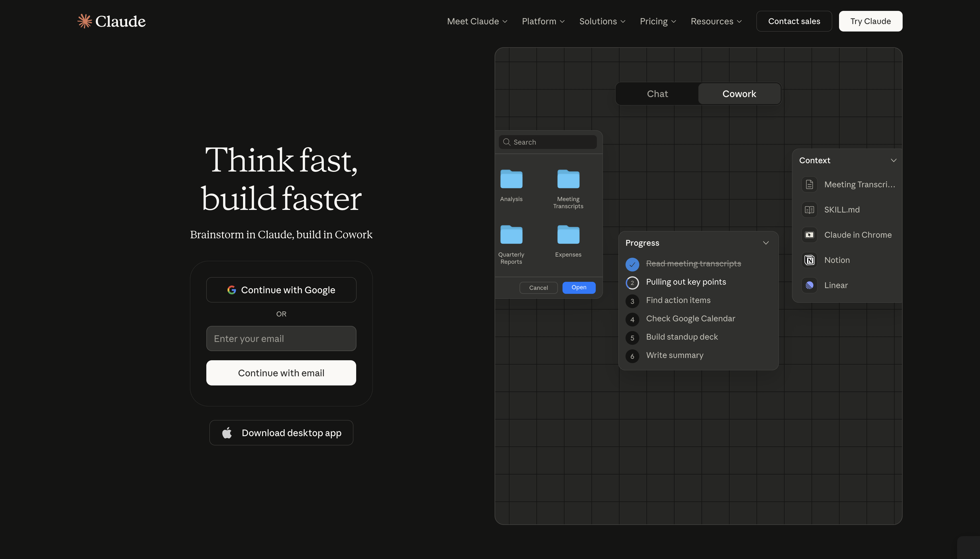Select the Meeting Transcripts folder
This screenshot has height=559, width=980.
coord(568,179)
